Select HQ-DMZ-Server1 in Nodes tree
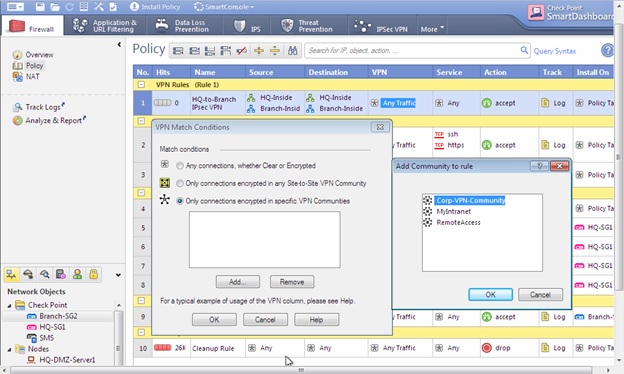The width and height of the screenshot is (624, 374). (x=67, y=360)
